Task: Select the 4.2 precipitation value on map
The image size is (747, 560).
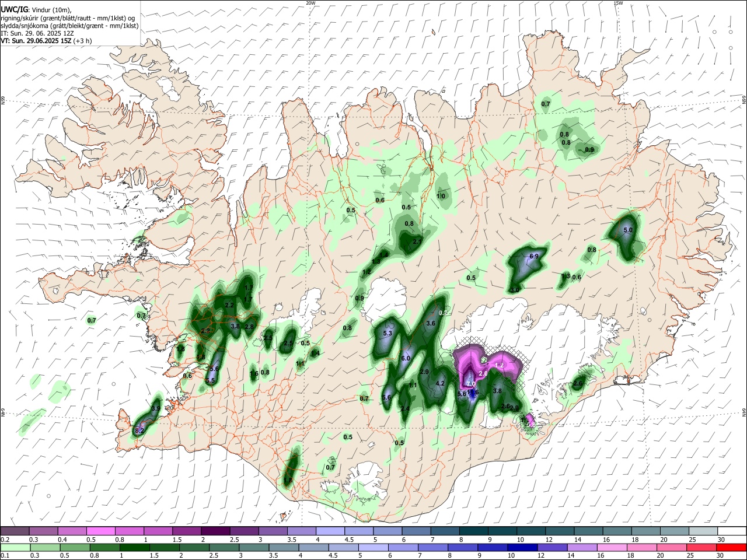Action: point(441,383)
